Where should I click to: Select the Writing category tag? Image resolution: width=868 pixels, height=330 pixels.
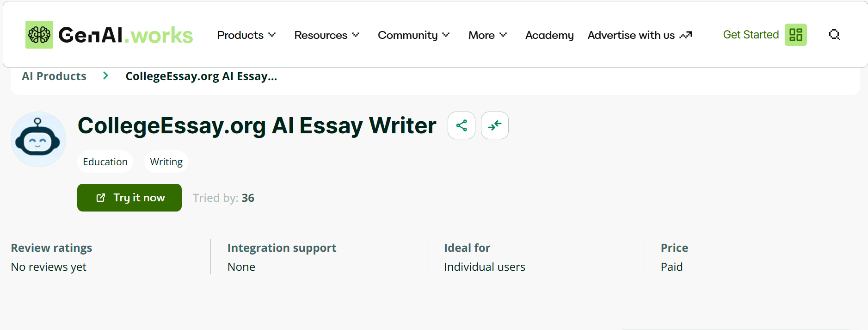(166, 162)
